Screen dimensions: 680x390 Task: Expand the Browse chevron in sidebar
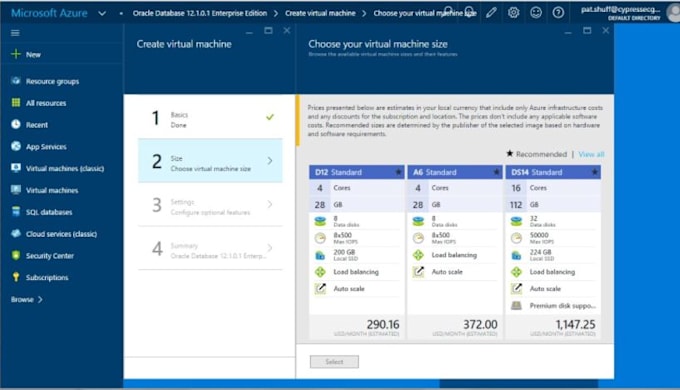coord(40,299)
